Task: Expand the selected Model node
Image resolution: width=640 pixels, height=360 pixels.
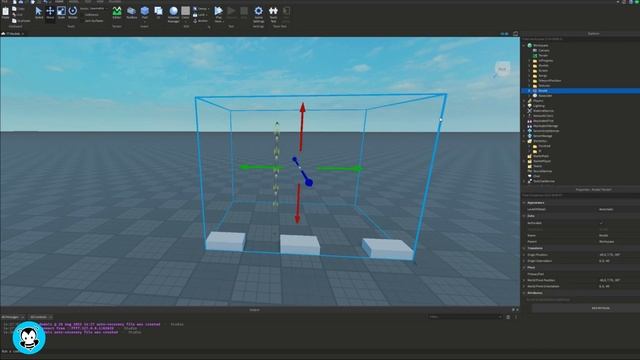Action: (x=529, y=91)
